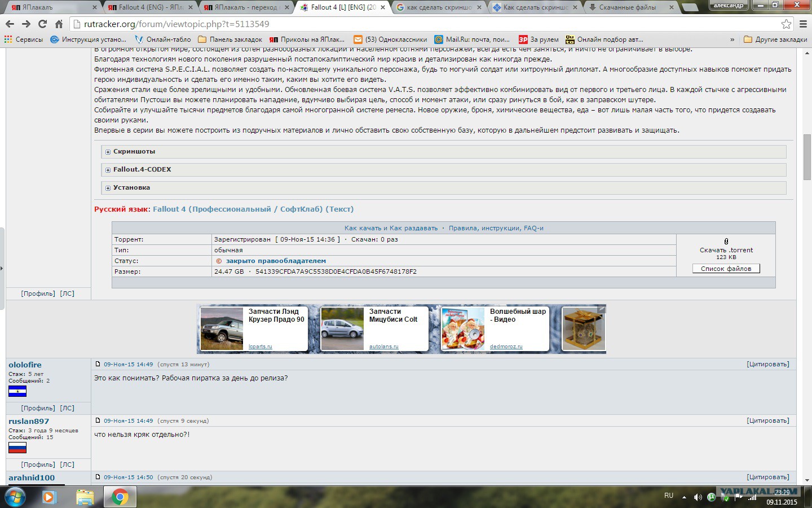Reload the rutracker page
This screenshot has height=508, width=812.
42,24
